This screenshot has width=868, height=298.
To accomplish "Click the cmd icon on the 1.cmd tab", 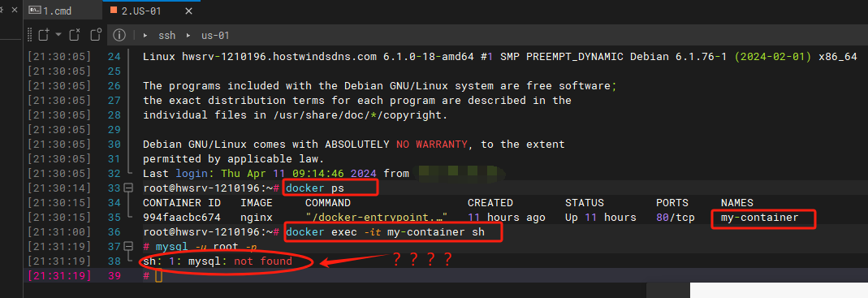I will pos(34,10).
